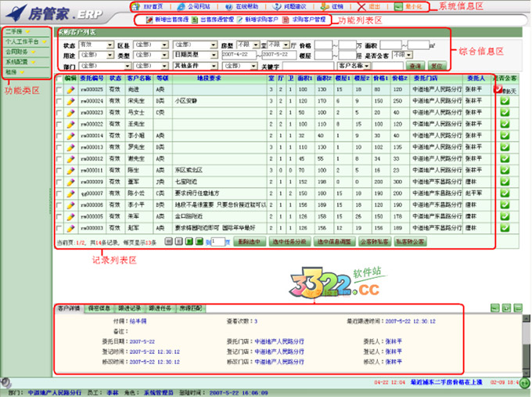This screenshot has width=532, height=397.
Task: Click the rightmost detail panel layout icon
Action: [518, 308]
